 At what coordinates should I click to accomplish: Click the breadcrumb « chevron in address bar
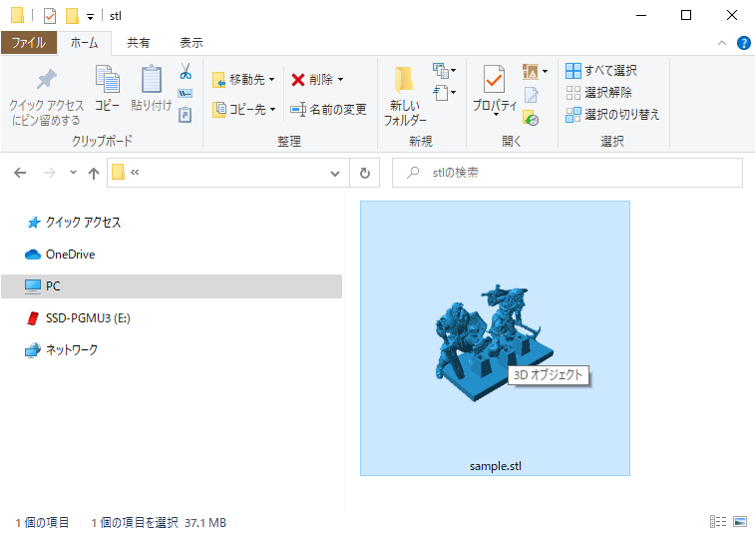coord(135,173)
